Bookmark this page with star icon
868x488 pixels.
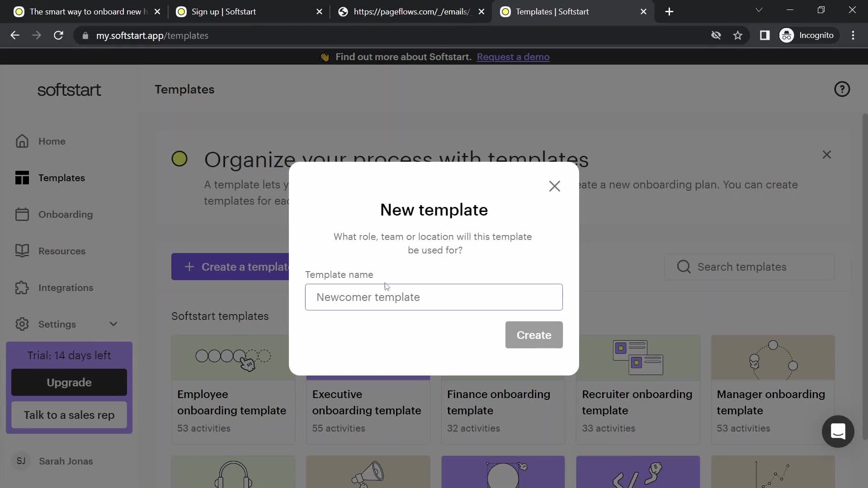pyautogui.click(x=738, y=35)
